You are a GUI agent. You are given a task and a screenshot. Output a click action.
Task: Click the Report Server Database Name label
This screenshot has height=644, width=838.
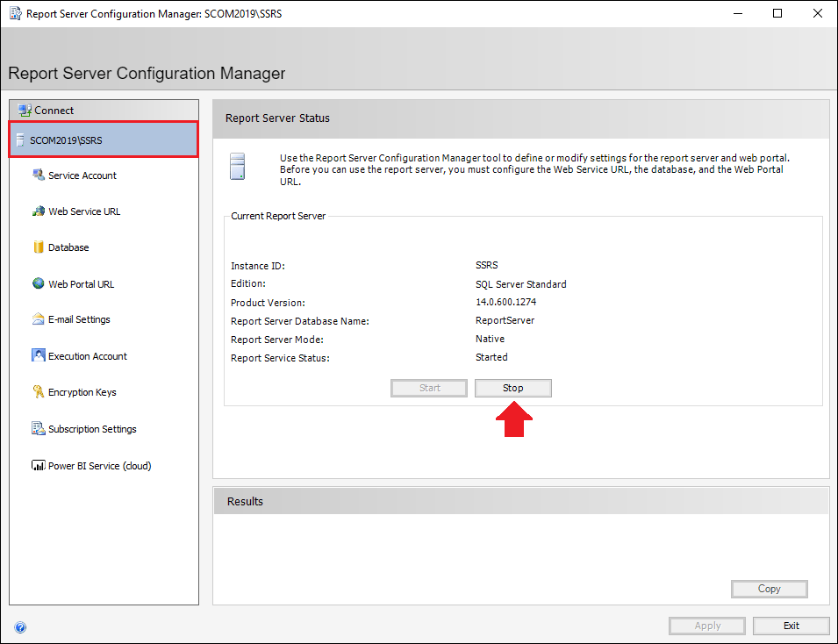300,321
